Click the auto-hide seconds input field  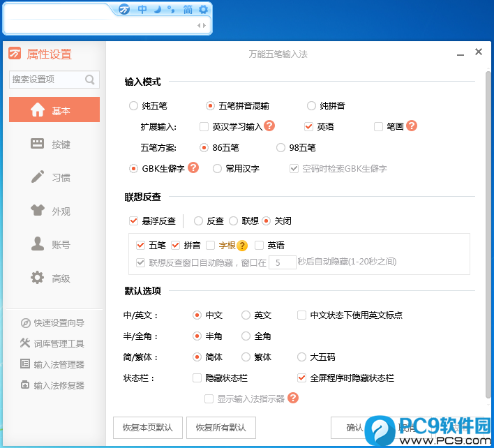283,262
